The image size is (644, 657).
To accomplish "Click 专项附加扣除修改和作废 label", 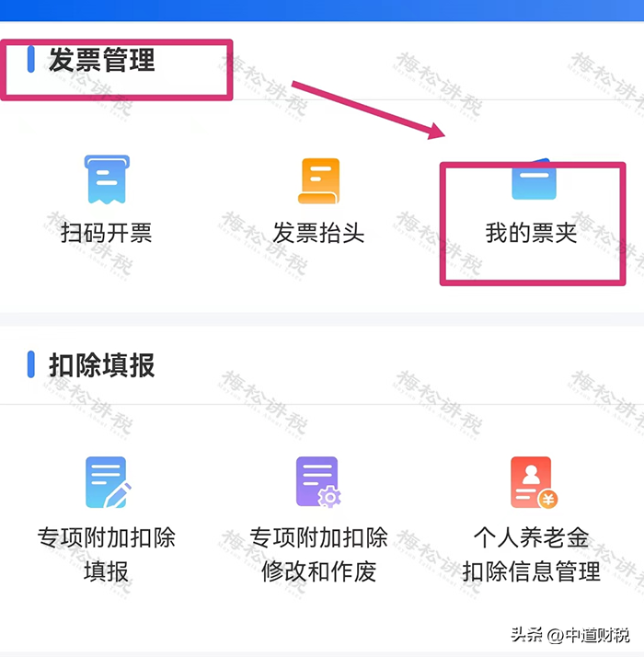I will click(318, 554).
